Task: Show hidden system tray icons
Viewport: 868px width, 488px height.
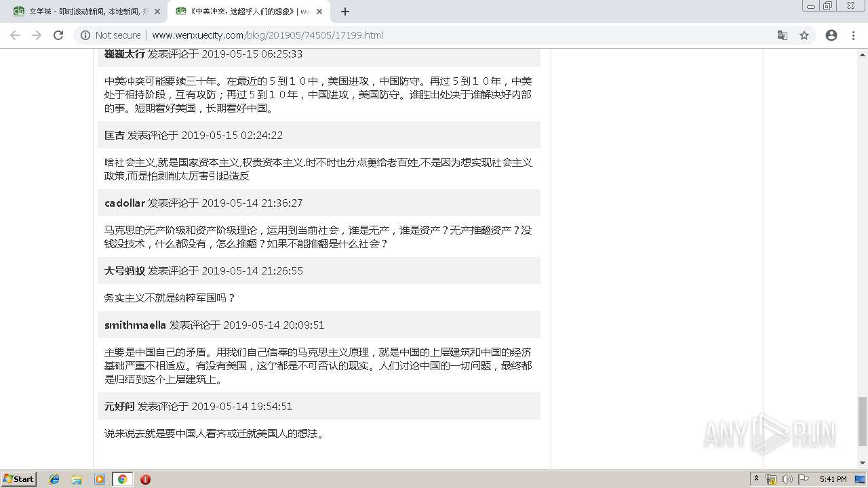Action: point(756,479)
